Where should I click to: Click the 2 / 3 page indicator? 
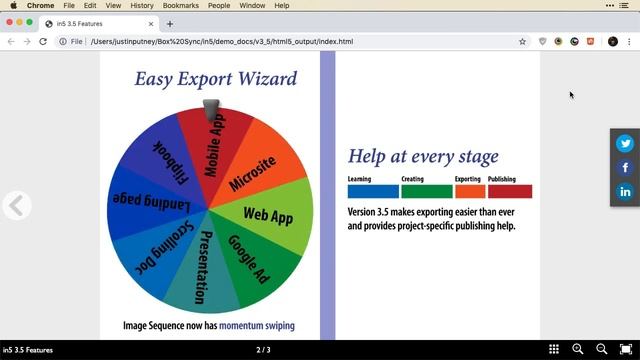point(263,350)
